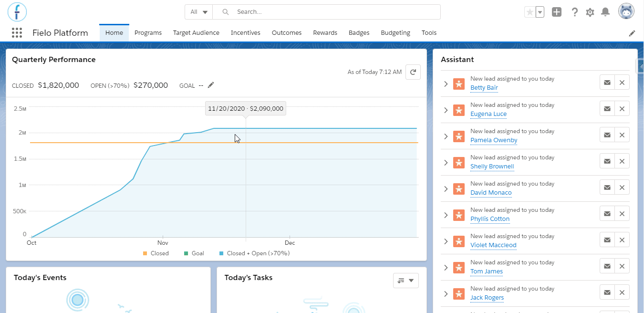Dismiss the Pamela Owenby lead item

(x=622, y=135)
